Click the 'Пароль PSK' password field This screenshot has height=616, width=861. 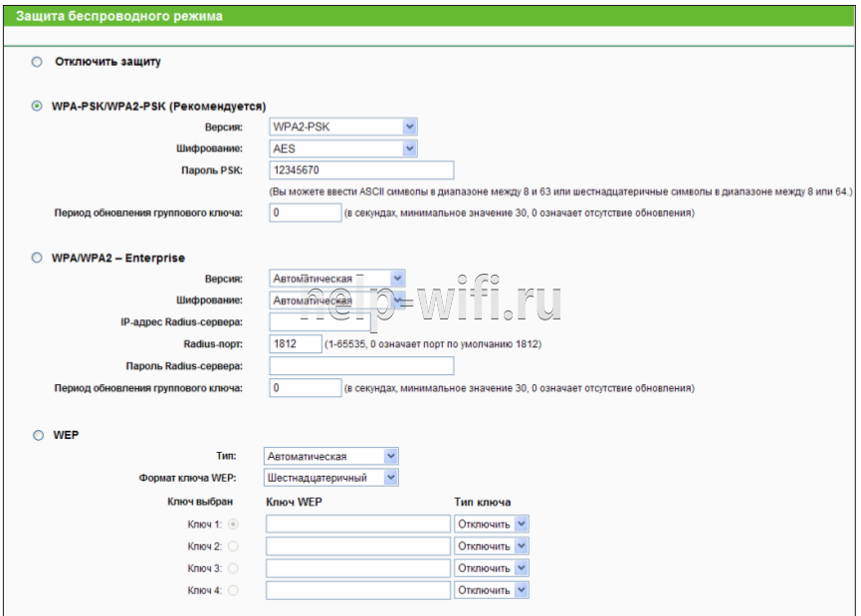pos(360,170)
